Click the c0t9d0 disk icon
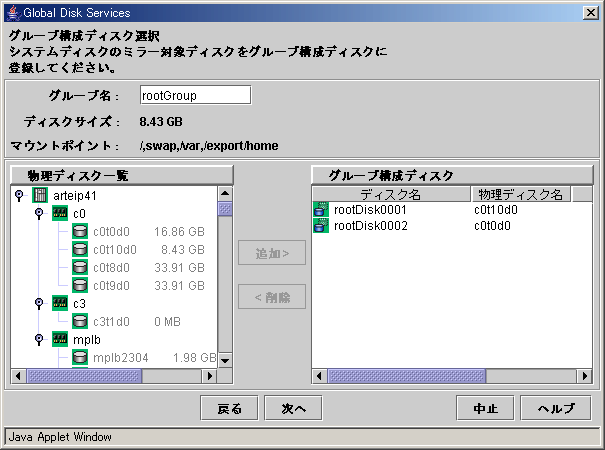This screenshot has width=605, height=450. [80, 285]
